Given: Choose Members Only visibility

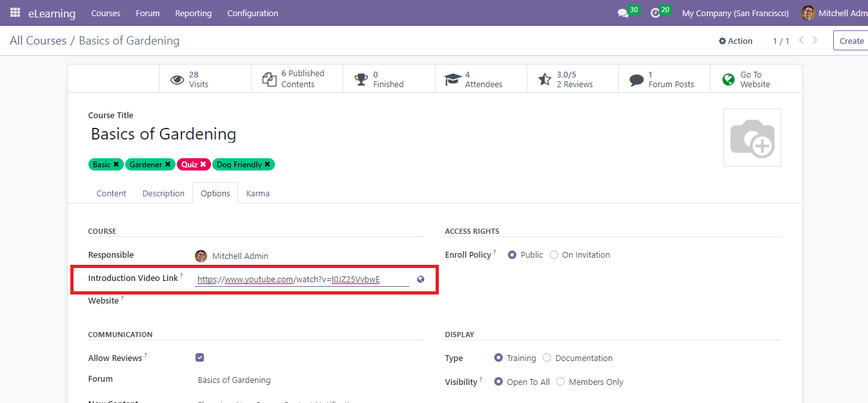Looking at the screenshot, I should click(561, 382).
